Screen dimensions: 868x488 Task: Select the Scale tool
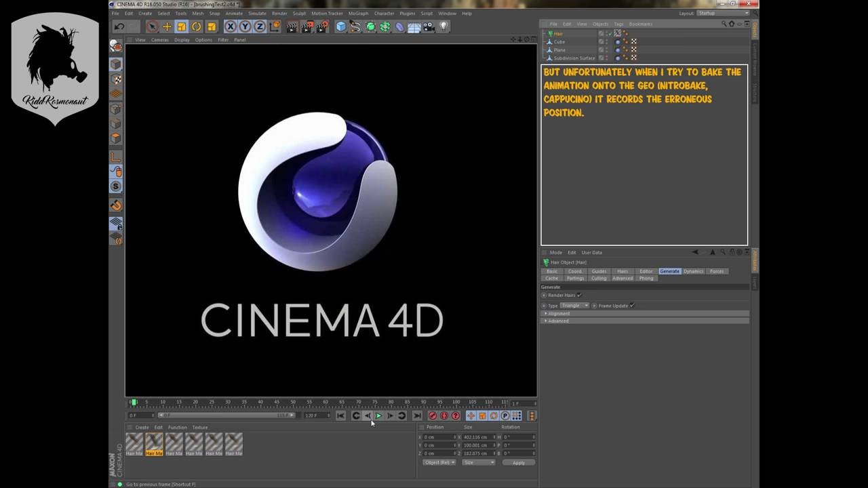pos(182,26)
